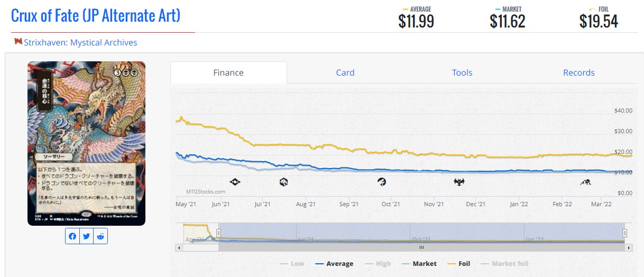
Task: Switch to the Card tab
Action: pyautogui.click(x=345, y=72)
